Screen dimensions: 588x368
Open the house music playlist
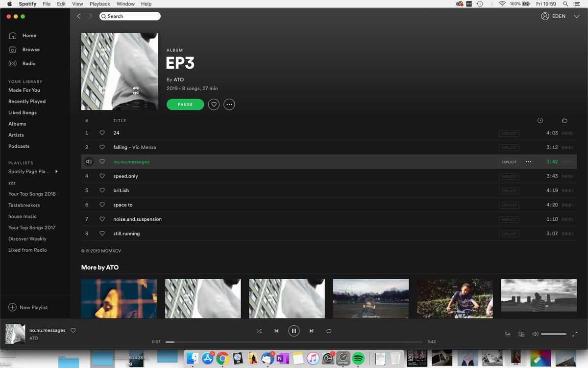point(23,216)
